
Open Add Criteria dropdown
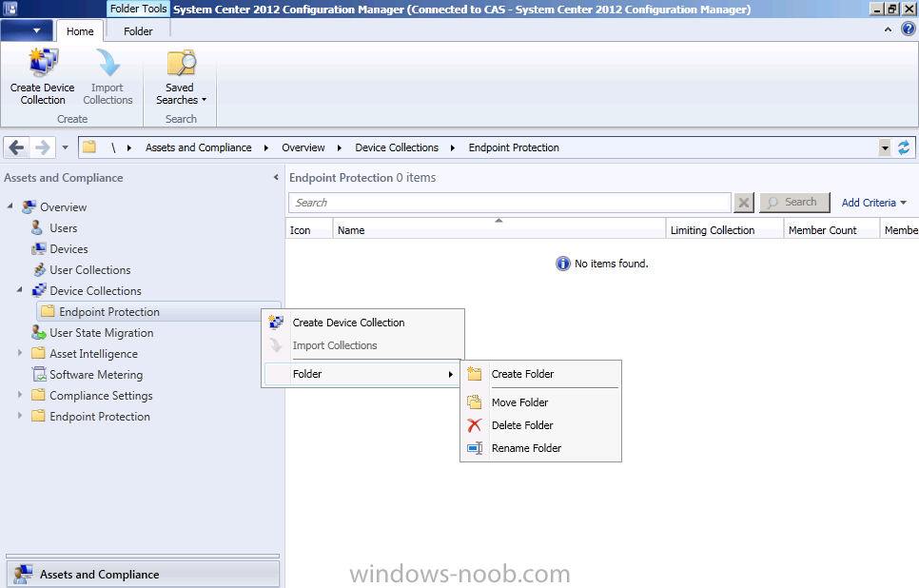[x=874, y=203]
